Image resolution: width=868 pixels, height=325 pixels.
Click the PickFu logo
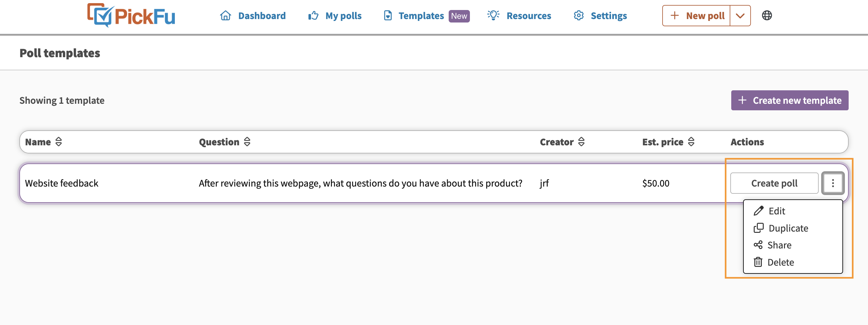point(131,16)
